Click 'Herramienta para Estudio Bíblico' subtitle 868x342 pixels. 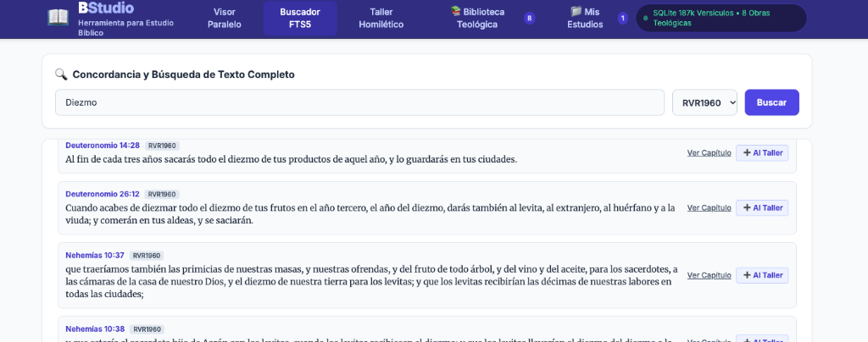pos(125,28)
